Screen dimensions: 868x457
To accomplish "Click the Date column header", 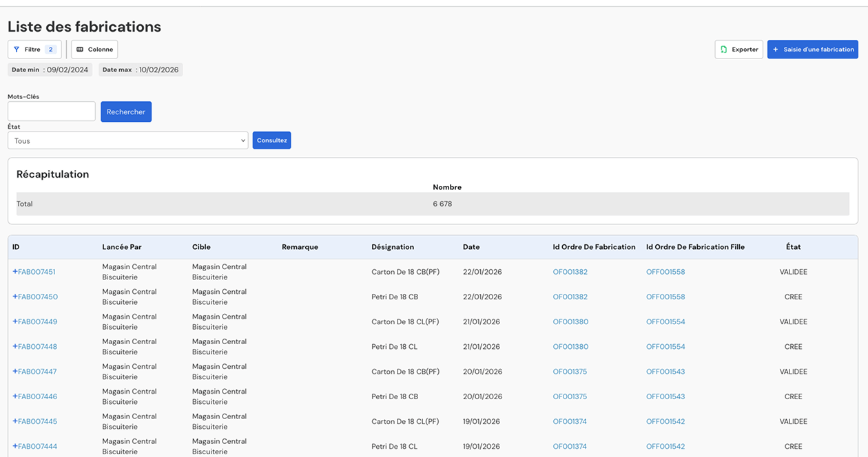I will click(x=471, y=246).
